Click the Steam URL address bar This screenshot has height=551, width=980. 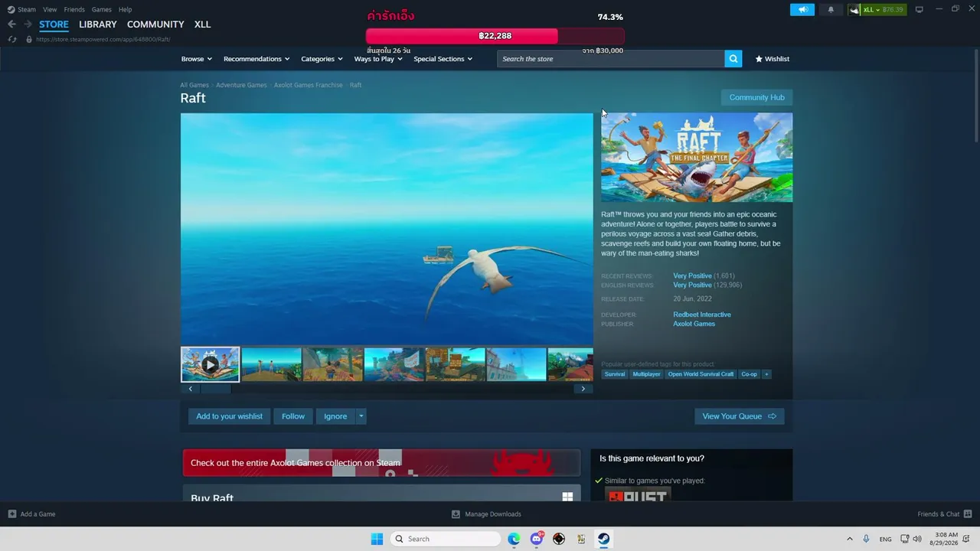103,39
